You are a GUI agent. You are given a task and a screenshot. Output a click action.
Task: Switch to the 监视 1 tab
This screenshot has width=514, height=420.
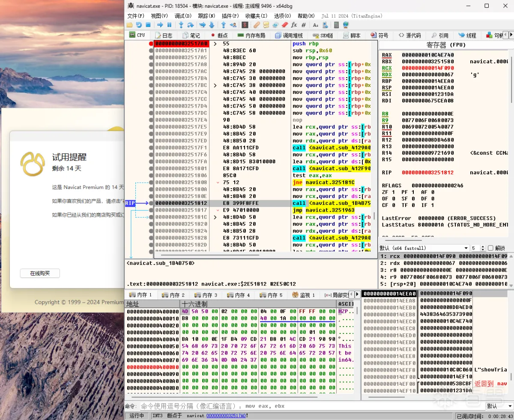click(304, 295)
